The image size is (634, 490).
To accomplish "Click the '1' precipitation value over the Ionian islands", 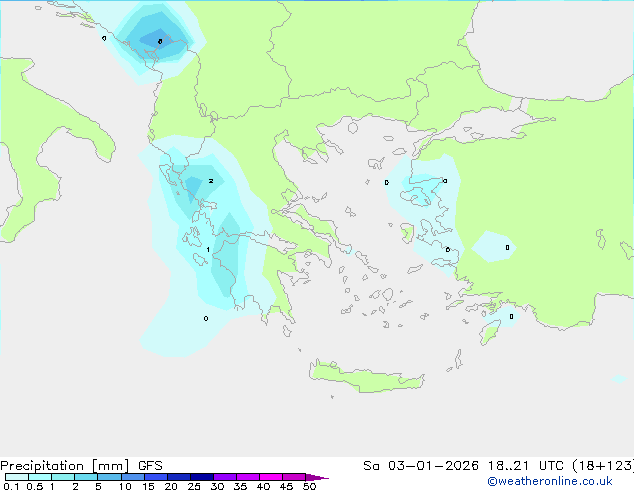I will pos(208,249).
